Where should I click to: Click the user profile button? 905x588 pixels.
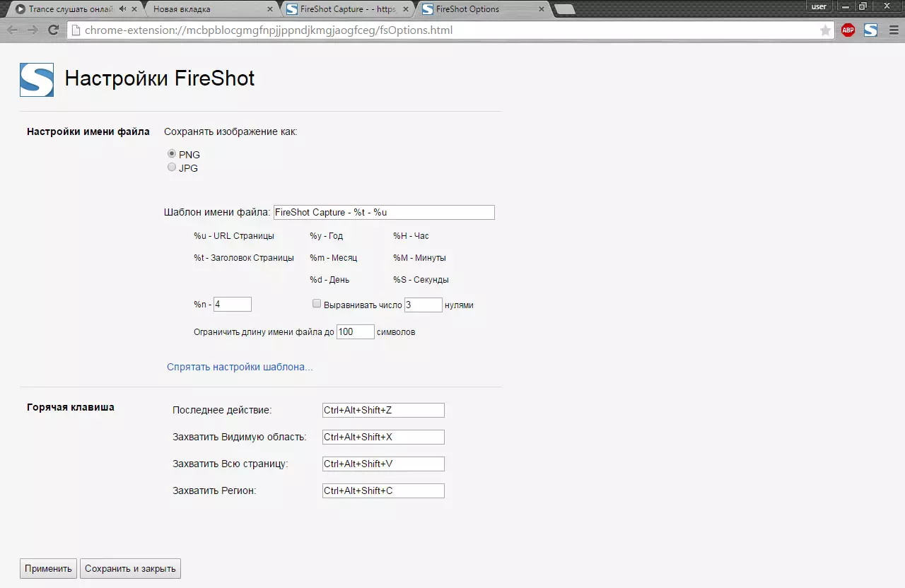click(x=819, y=6)
